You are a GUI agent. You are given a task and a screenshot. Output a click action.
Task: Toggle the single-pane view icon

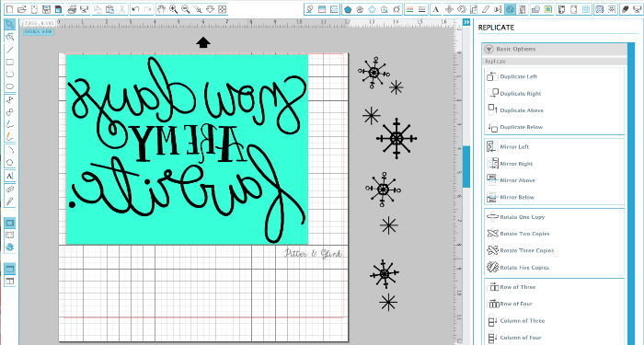tap(10, 269)
